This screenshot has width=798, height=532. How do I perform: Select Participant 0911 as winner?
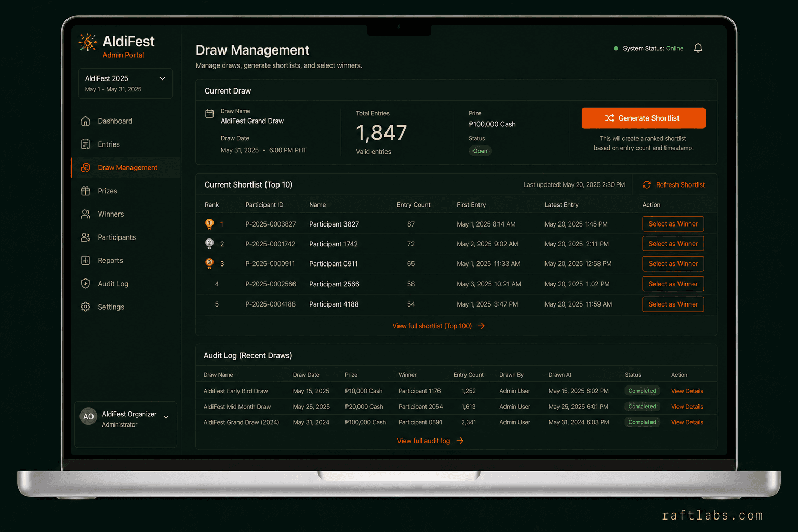click(673, 264)
